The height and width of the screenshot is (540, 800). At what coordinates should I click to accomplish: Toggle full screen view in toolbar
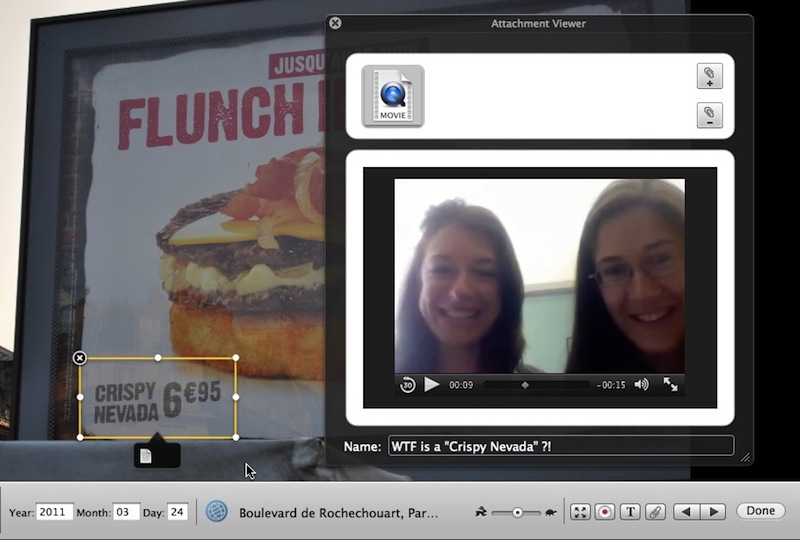coord(580,512)
